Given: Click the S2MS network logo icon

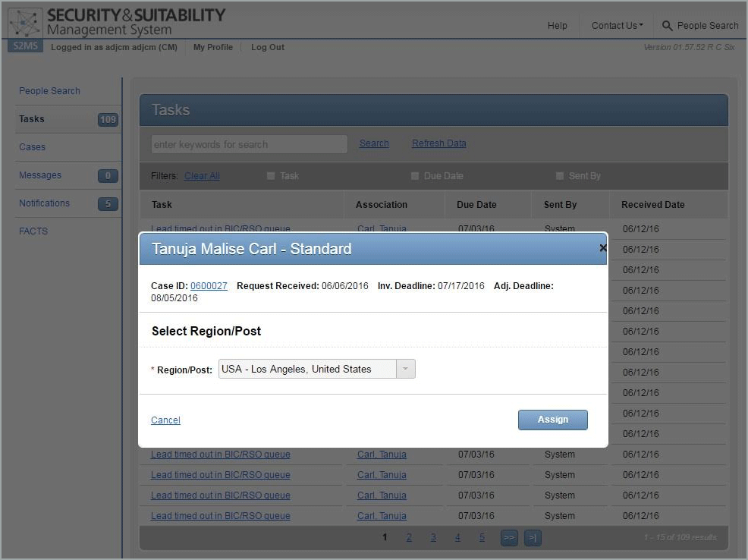Looking at the screenshot, I should (25, 23).
